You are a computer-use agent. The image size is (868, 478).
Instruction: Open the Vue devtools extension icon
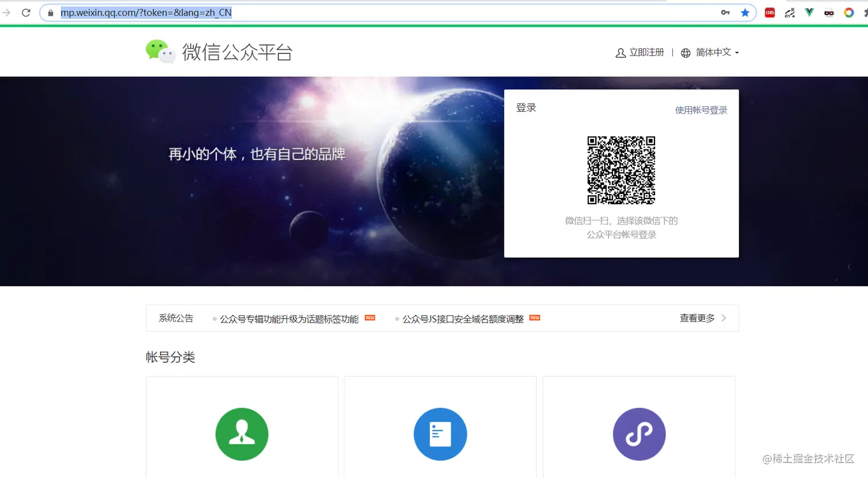pos(809,13)
